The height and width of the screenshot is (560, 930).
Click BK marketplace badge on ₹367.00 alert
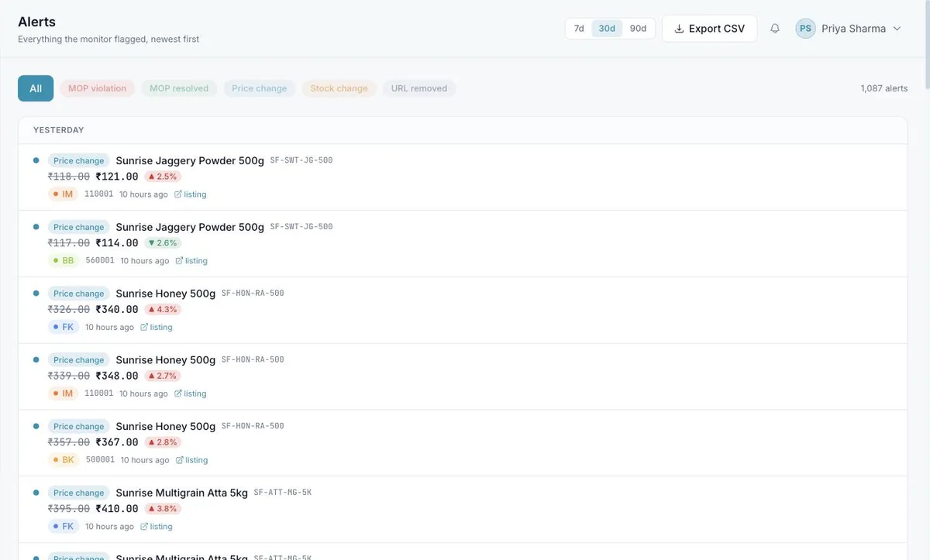click(64, 460)
